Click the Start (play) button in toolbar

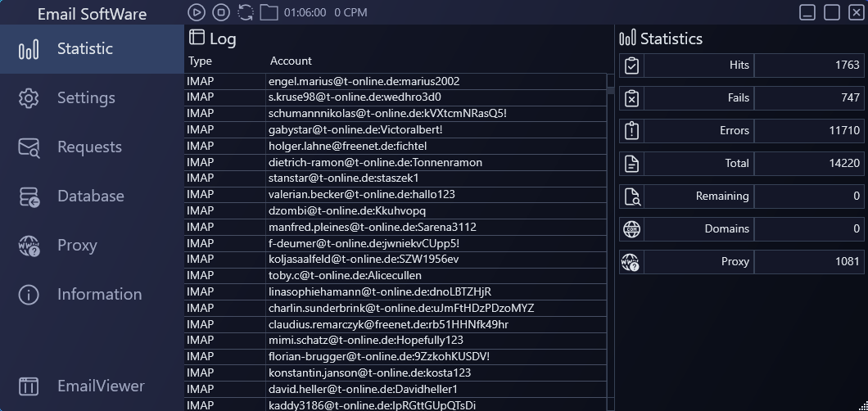196,12
